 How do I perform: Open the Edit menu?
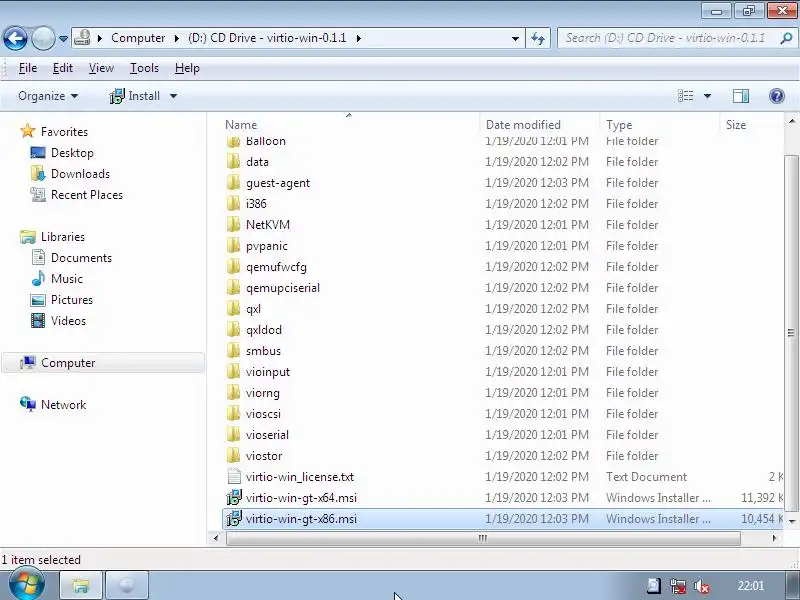(63, 68)
